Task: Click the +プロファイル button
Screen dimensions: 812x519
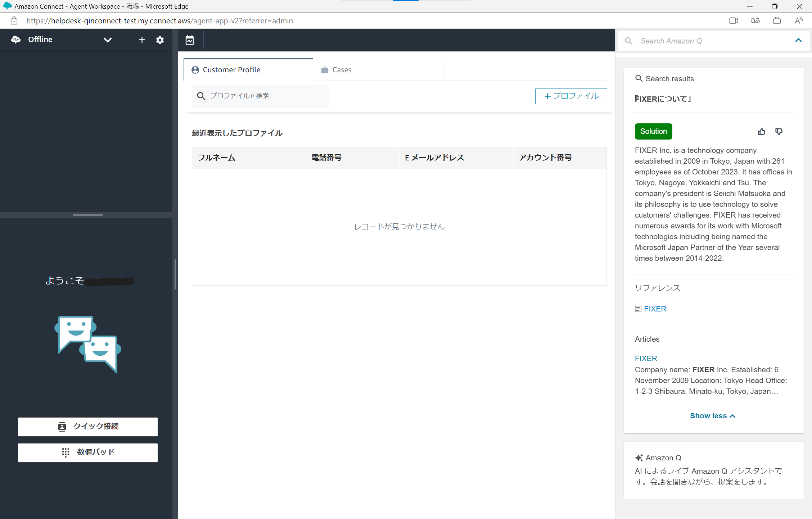Action: coord(571,96)
